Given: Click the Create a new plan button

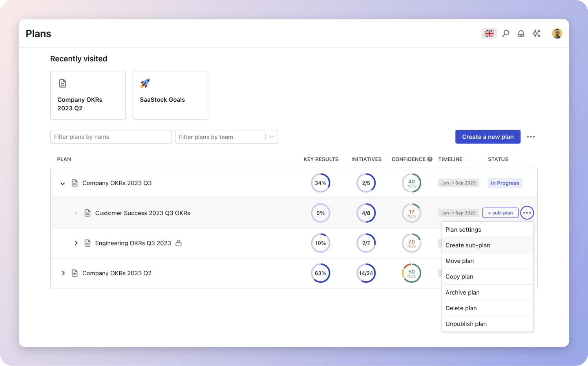Looking at the screenshot, I should pyautogui.click(x=488, y=137).
